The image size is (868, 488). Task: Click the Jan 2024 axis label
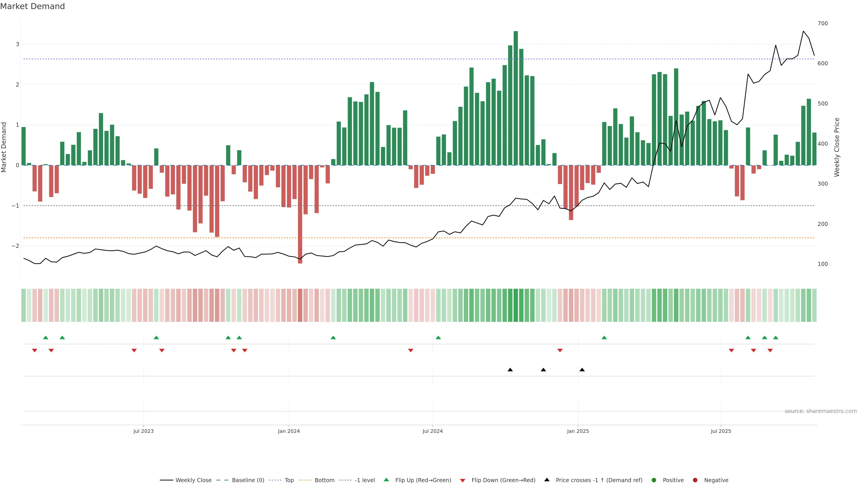point(289,431)
